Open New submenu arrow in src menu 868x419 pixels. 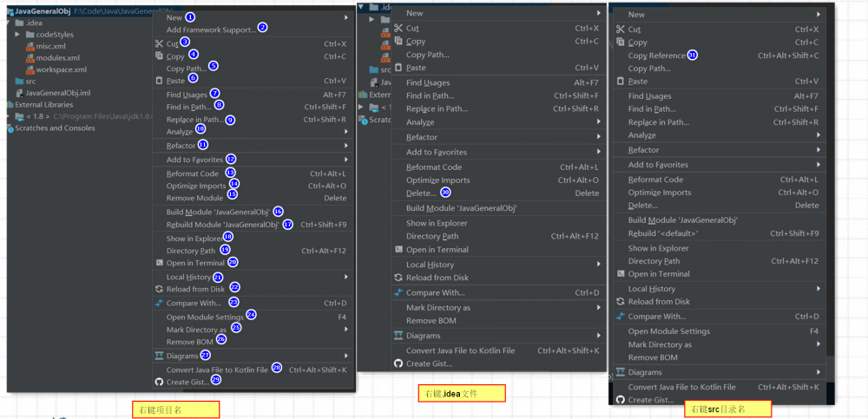coord(819,15)
